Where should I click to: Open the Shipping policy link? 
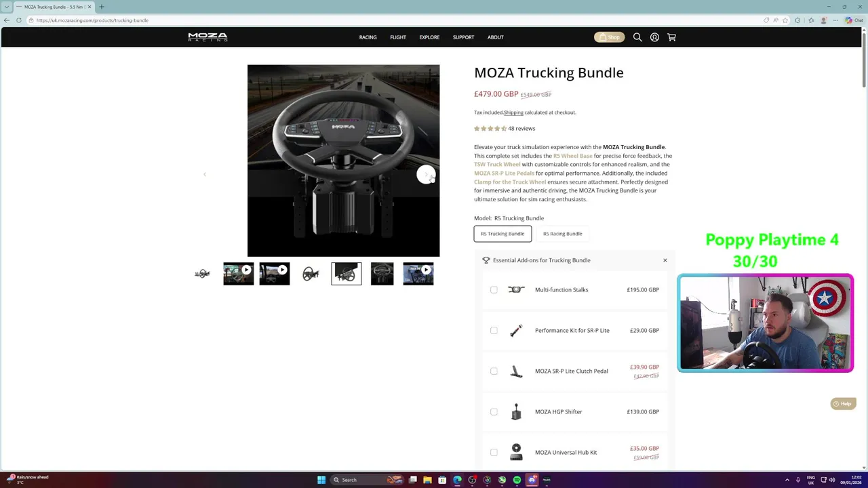click(513, 113)
